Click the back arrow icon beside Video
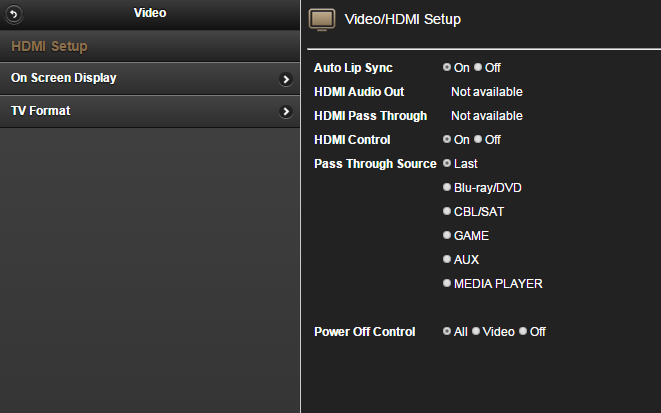Image resolution: width=661 pixels, height=413 pixels. pos(14,14)
